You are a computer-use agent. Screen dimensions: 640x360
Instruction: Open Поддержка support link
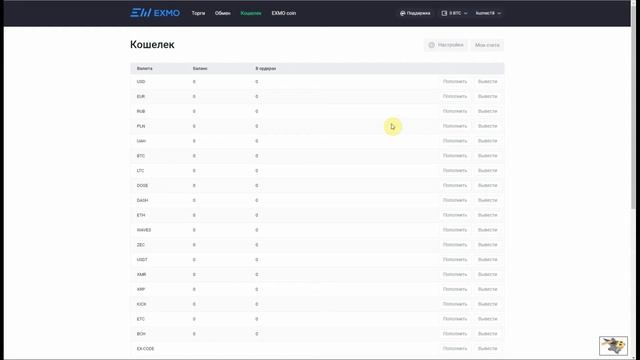(x=415, y=13)
